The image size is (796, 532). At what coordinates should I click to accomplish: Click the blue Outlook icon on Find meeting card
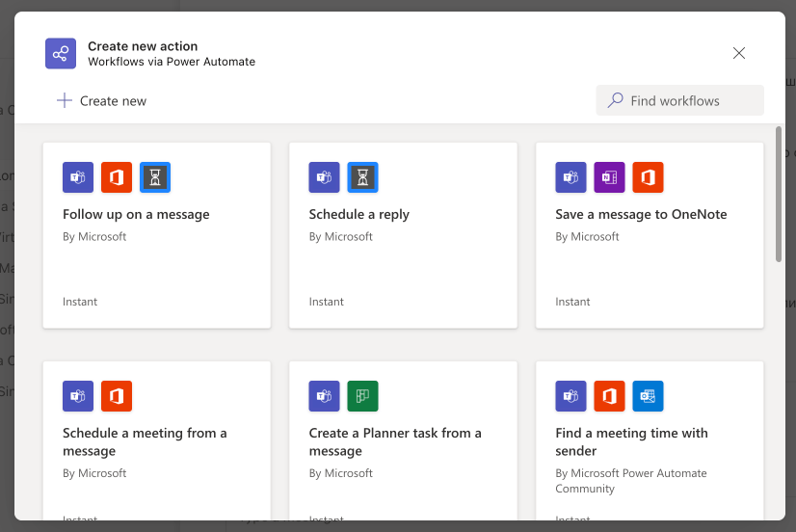click(x=648, y=396)
